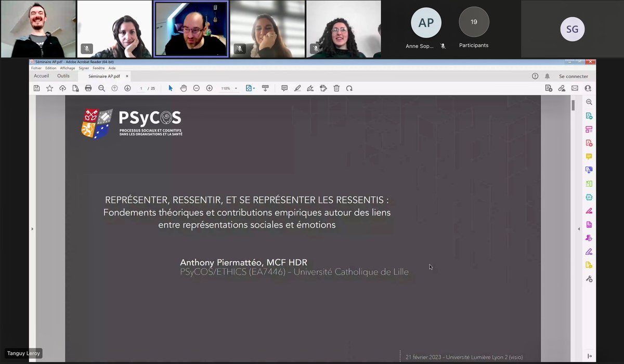Screen dimensions: 624x364
Task: Rotate the page with circular arrow icon
Action: pyautogui.click(x=349, y=88)
